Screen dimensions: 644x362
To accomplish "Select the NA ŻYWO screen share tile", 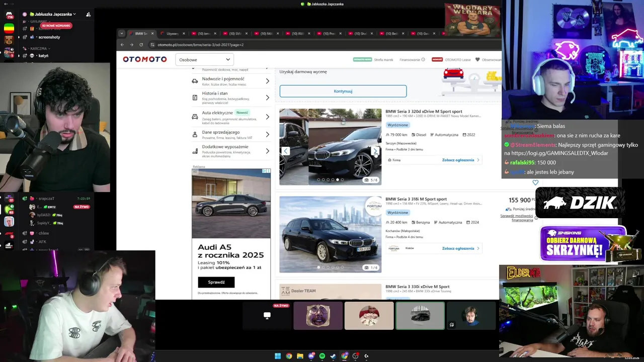I will click(267, 316).
